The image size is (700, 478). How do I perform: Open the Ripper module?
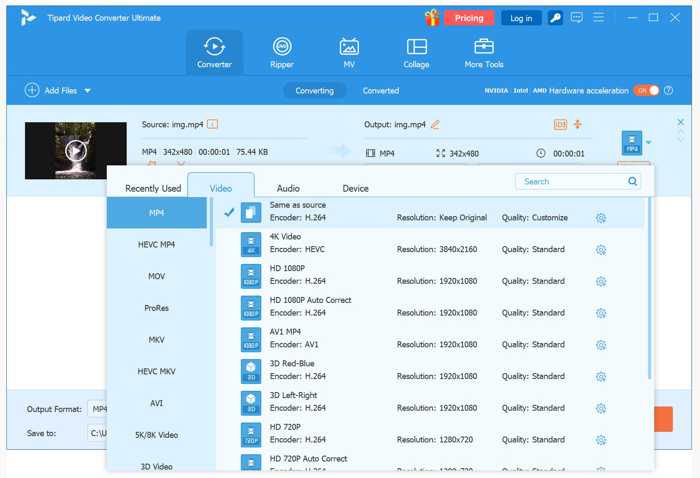coord(282,52)
